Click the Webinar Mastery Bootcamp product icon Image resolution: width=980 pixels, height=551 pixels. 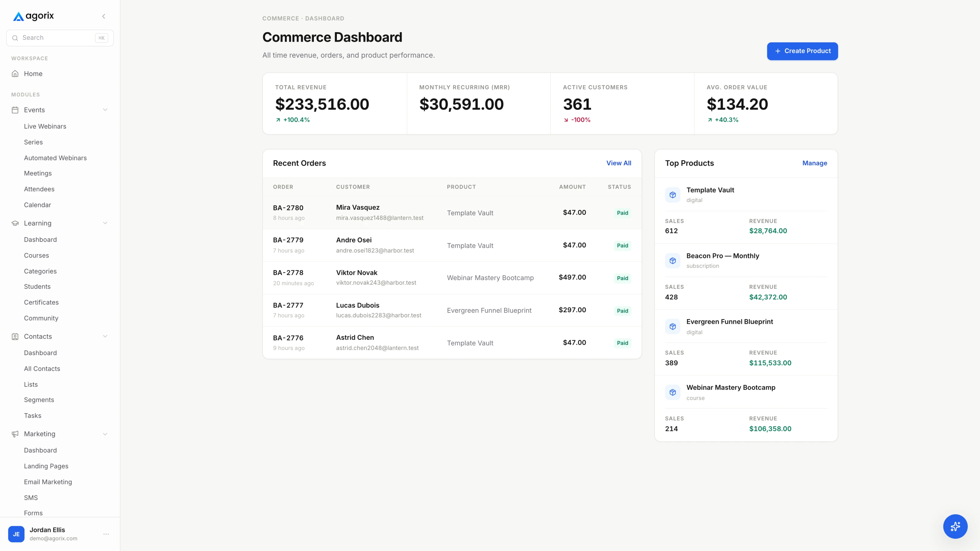673,392
